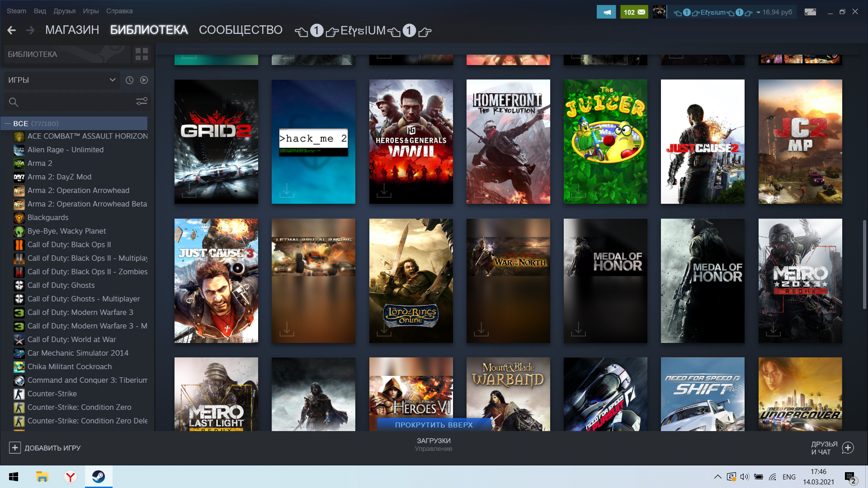Select Homefront The Revolution tile
Image resolution: width=868 pixels, height=488 pixels.
[x=508, y=141]
